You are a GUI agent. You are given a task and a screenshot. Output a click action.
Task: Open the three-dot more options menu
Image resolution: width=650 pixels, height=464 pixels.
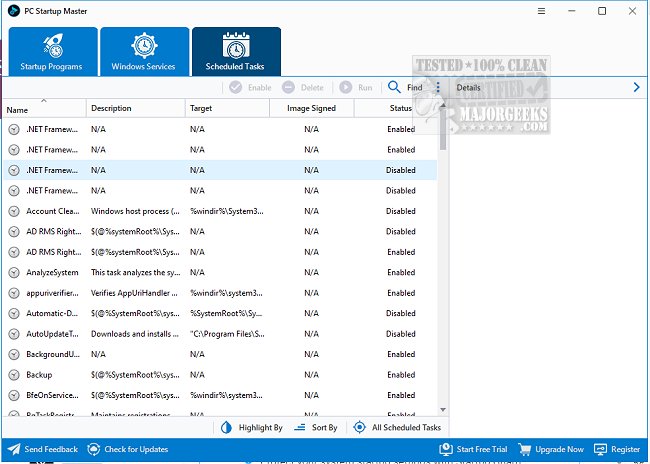(438, 87)
